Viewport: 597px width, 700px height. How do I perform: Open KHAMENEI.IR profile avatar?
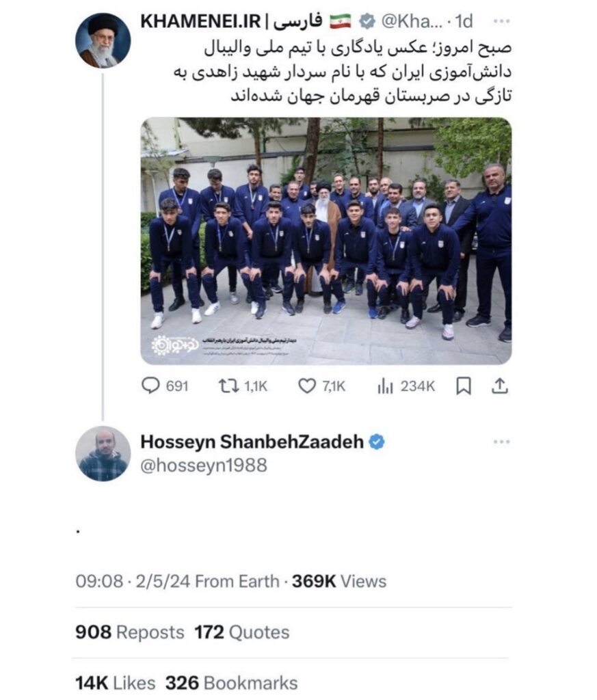[x=103, y=40]
